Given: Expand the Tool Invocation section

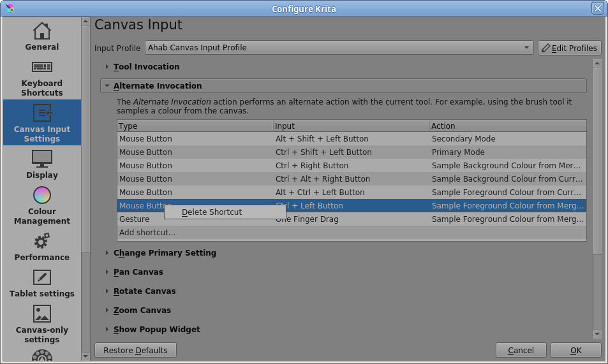Looking at the screenshot, I should click(x=107, y=67).
